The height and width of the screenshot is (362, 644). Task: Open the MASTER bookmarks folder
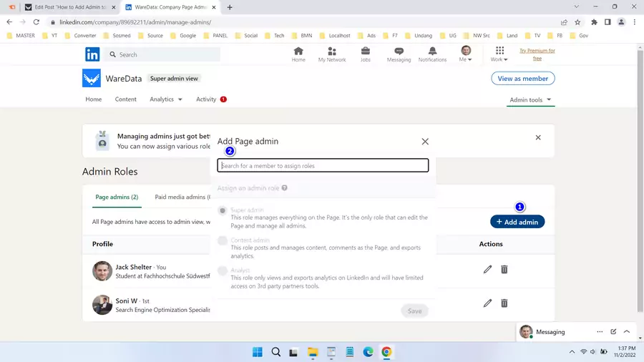pyautogui.click(x=21, y=36)
